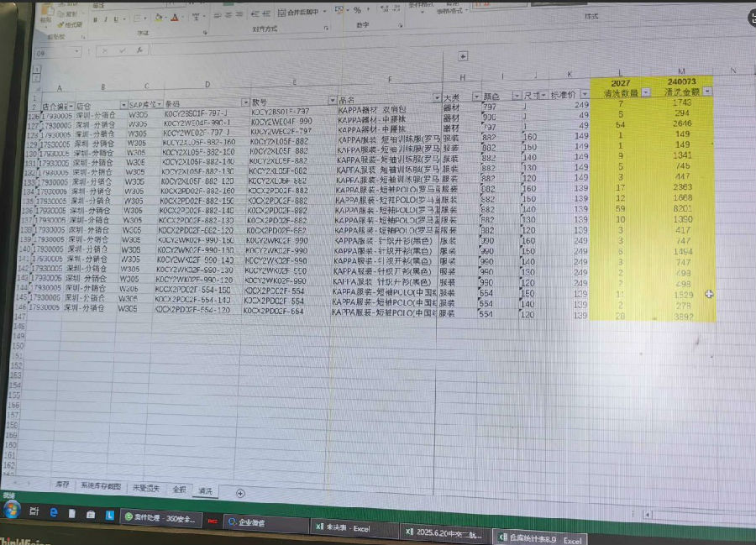The width and height of the screenshot is (756, 545).
Task: Open the Number group dialog launcher
Action: click(400, 25)
